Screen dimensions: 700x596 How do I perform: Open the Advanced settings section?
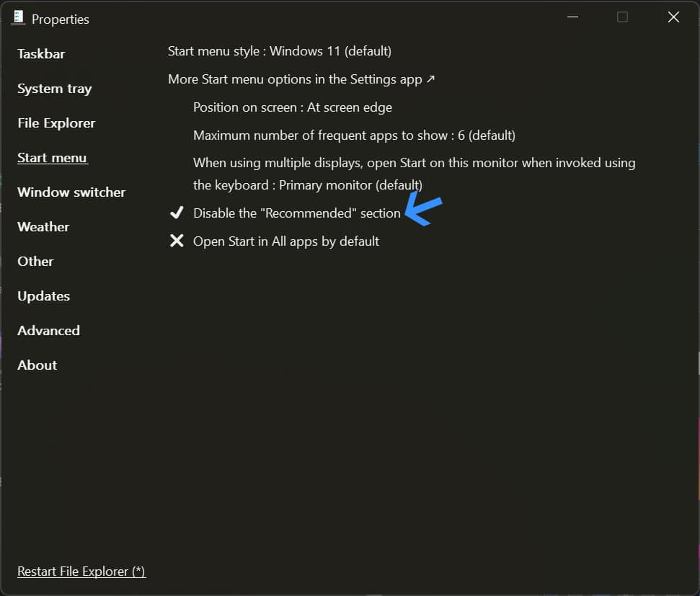[x=48, y=330]
